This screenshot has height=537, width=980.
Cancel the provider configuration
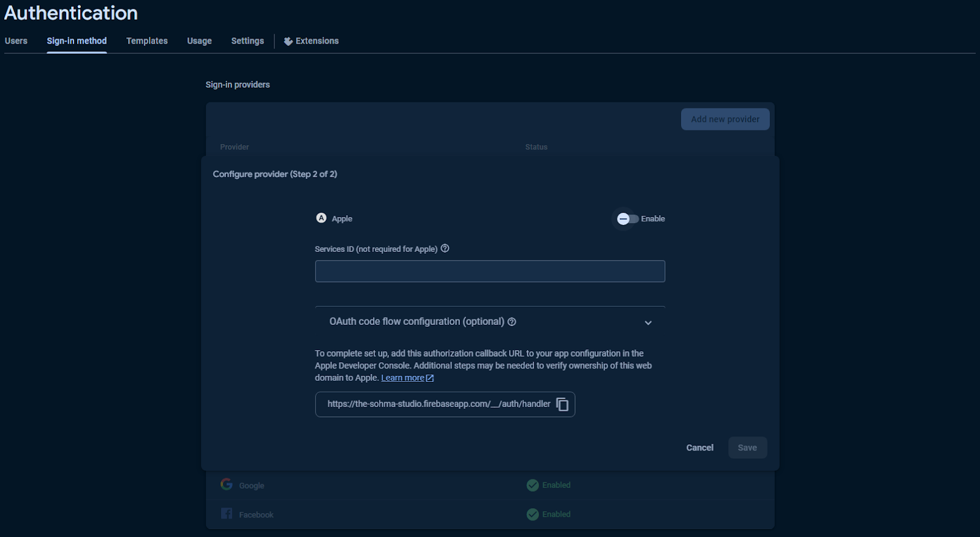coord(699,447)
